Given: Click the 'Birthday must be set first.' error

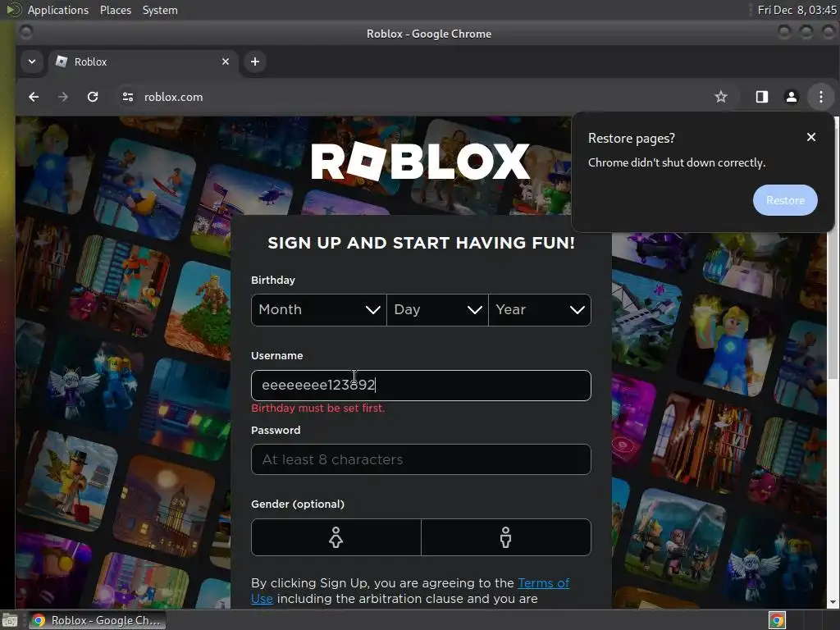Looking at the screenshot, I should (x=318, y=409).
